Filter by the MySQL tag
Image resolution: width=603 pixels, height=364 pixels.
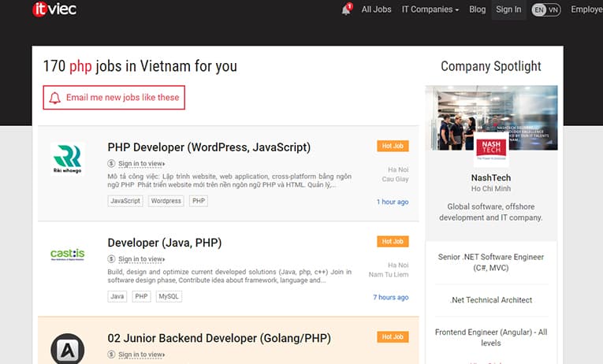pos(169,296)
